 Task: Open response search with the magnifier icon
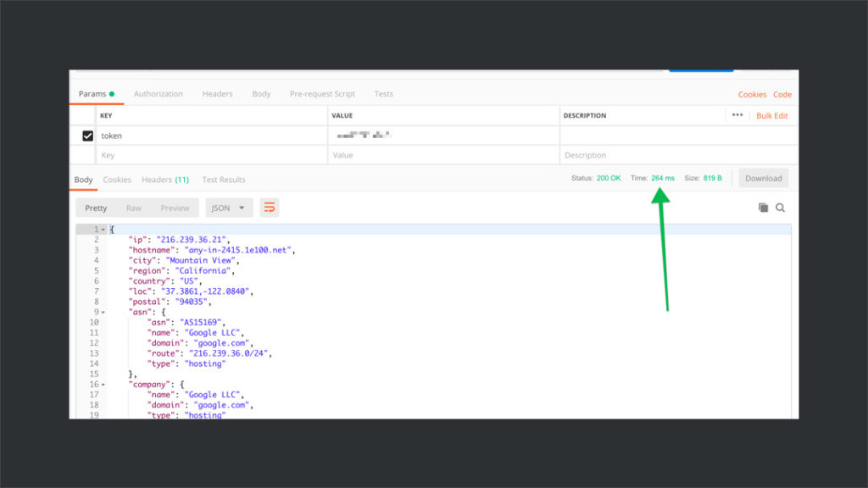pyautogui.click(x=780, y=207)
